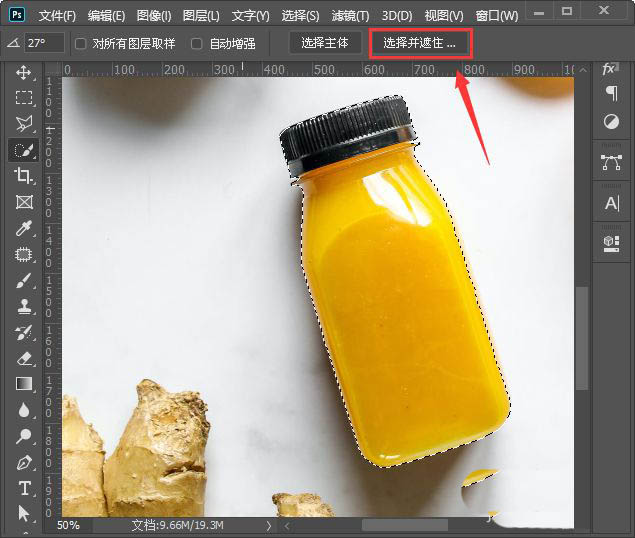Click the 50% zoom level field
The image size is (635, 538).
click(x=68, y=525)
